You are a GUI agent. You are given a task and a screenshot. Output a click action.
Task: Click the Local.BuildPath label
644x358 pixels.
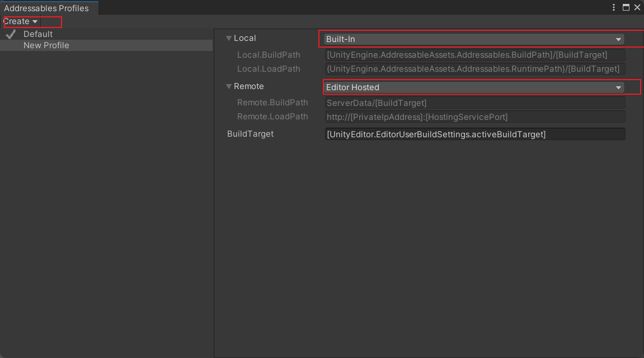269,55
